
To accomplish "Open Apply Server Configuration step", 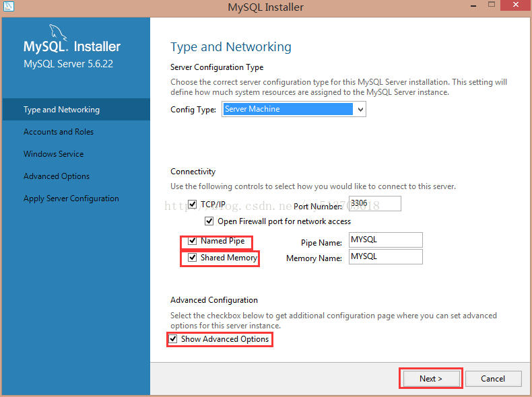I will click(x=71, y=199).
